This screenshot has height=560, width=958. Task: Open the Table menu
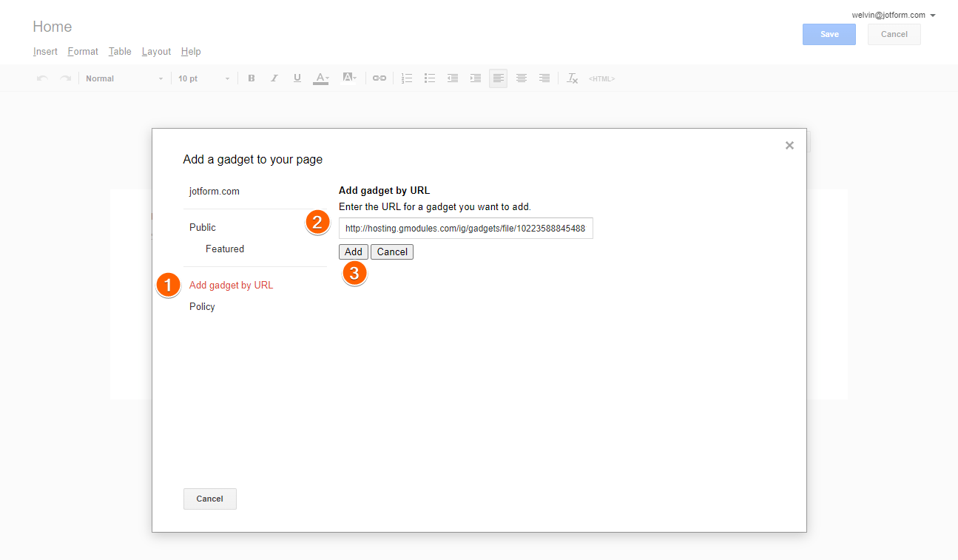pos(120,52)
